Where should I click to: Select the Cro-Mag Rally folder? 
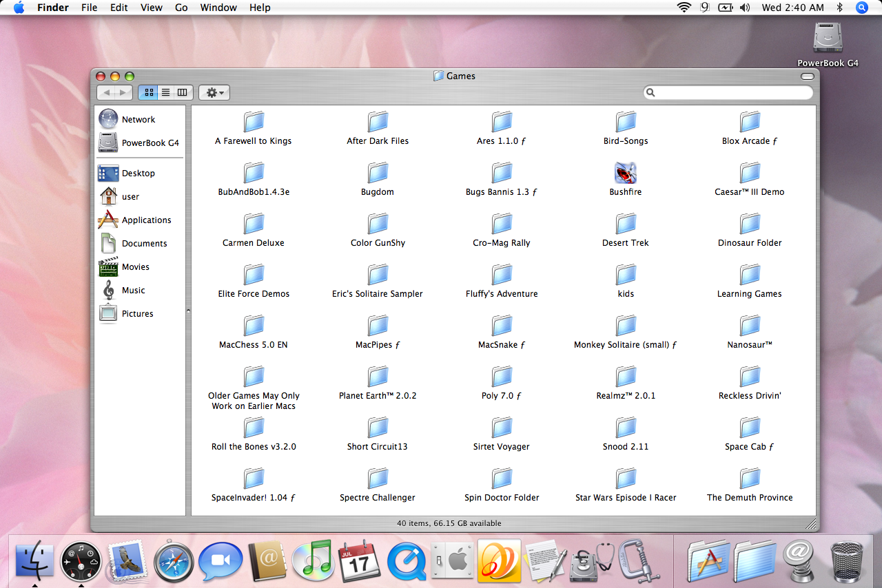[x=502, y=224]
